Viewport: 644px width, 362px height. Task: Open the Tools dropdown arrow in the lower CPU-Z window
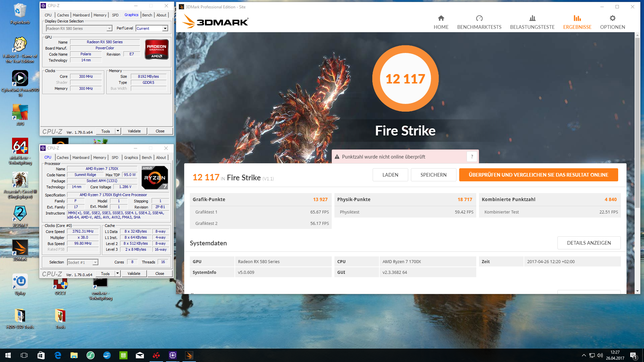(117, 274)
